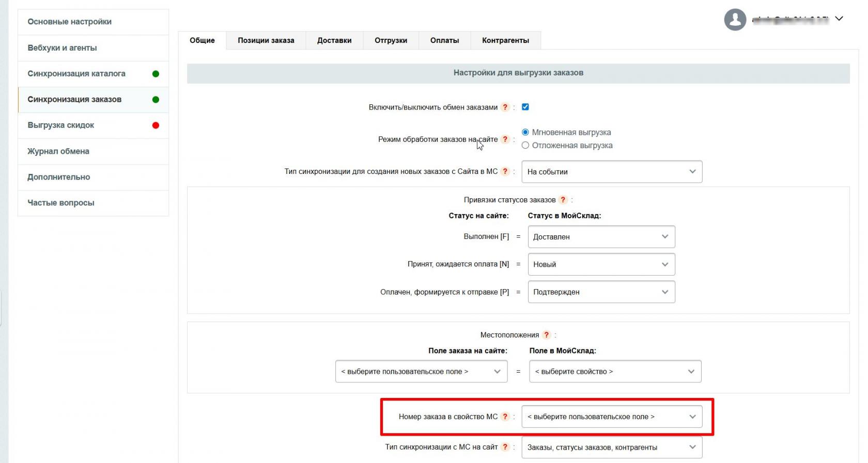Click green status dot of Синхронизация каталога

pos(156,74)
